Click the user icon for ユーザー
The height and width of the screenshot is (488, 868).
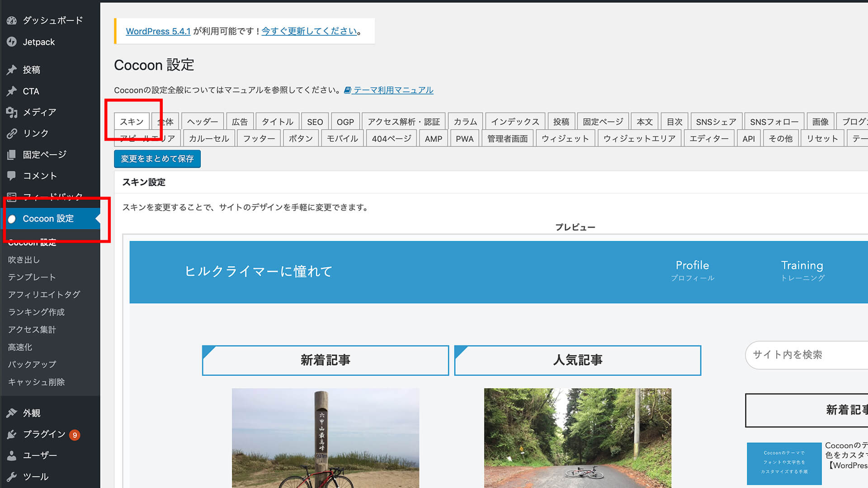(x=12, y=455)
